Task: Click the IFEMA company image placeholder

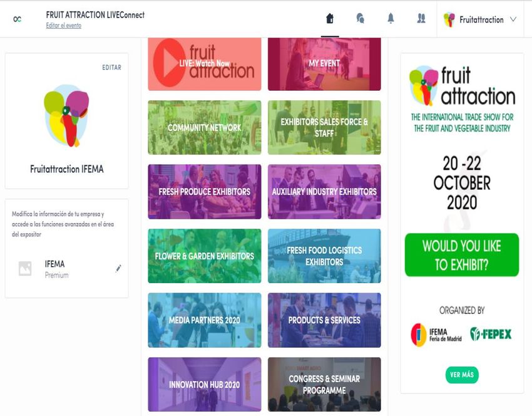Action: (25, 268)
